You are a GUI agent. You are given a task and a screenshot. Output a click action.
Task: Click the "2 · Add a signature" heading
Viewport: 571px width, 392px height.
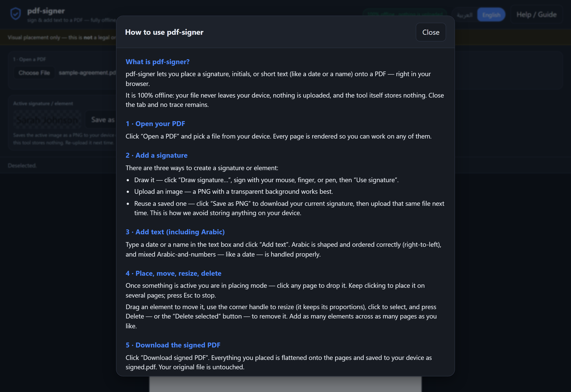(156, 155)
